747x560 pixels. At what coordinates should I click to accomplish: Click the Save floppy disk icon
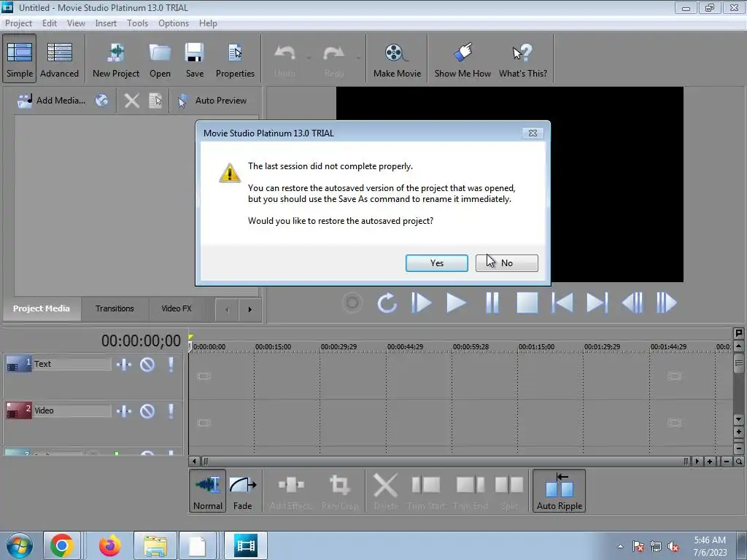tap(194, 58)
